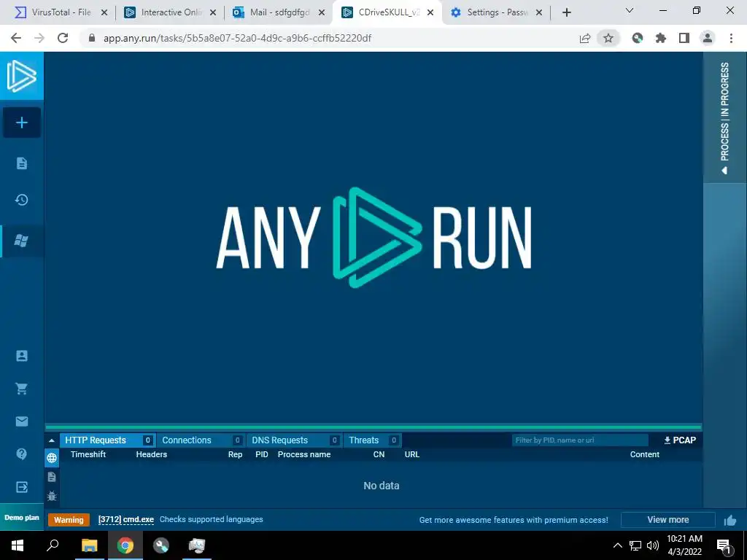Open the profile contact icon in sidebar

22,356
